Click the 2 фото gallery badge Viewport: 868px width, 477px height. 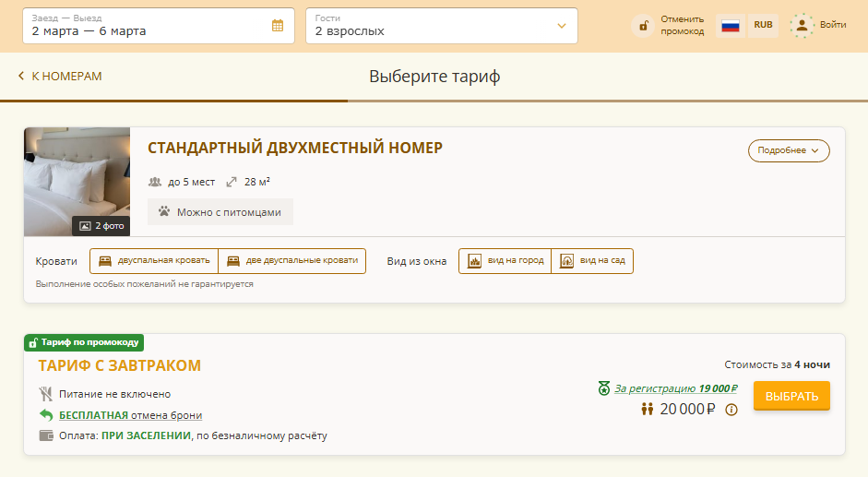[x=101, y=226]
